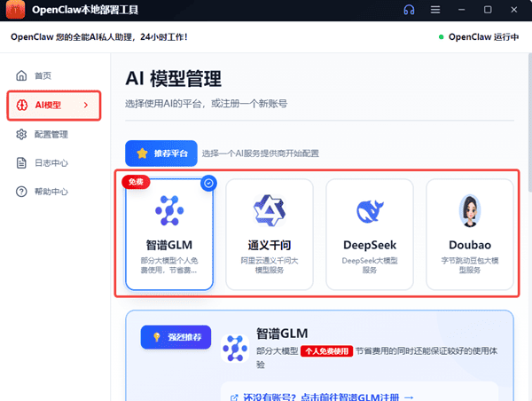This screenshot has height=401, width=532.
Task: Click the document icon for 日志中心
Action: [x=21, y=163]
